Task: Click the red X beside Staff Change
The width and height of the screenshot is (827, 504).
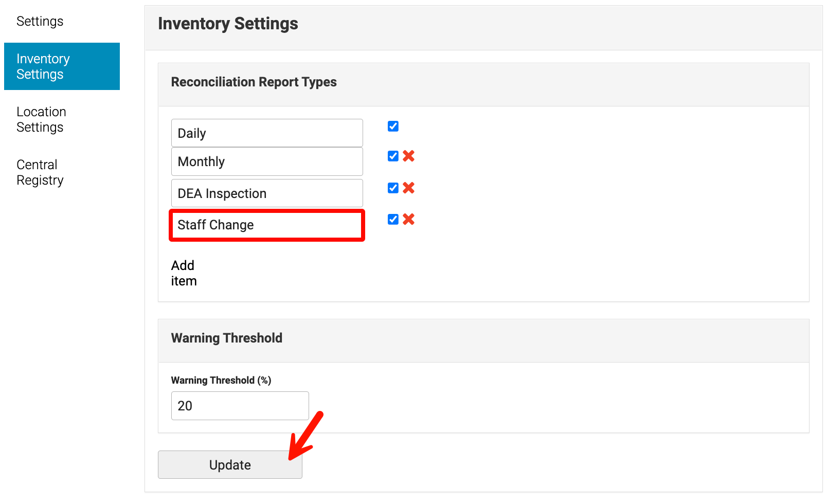Action: [x=408, y=219]
